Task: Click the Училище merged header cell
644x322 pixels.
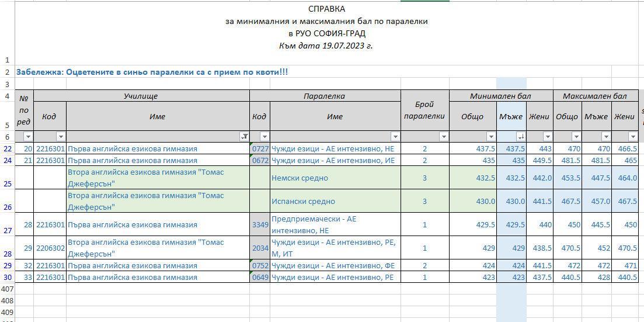Action: 141,96
